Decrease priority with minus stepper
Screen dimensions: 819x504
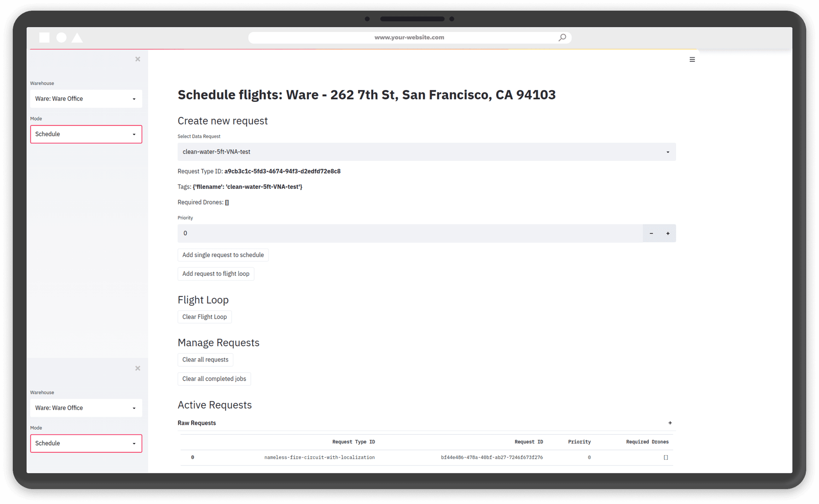[651, 233]
